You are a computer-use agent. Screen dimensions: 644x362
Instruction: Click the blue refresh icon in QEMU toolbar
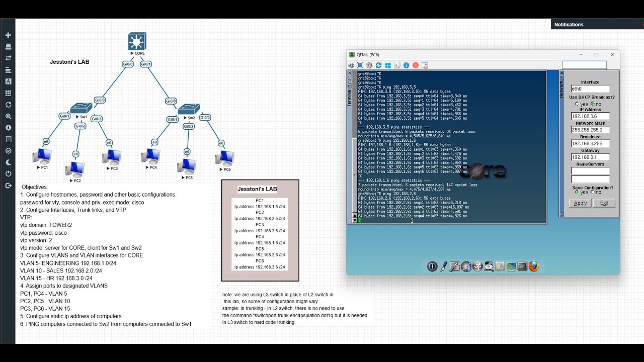pos(378,65)
